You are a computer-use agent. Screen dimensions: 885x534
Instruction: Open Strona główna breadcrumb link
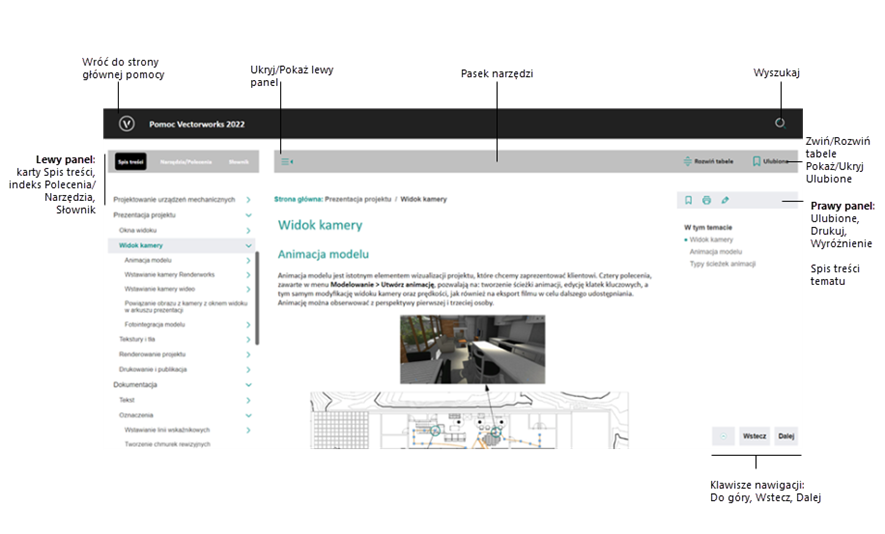pyautogui.click(x=298, y=199)
